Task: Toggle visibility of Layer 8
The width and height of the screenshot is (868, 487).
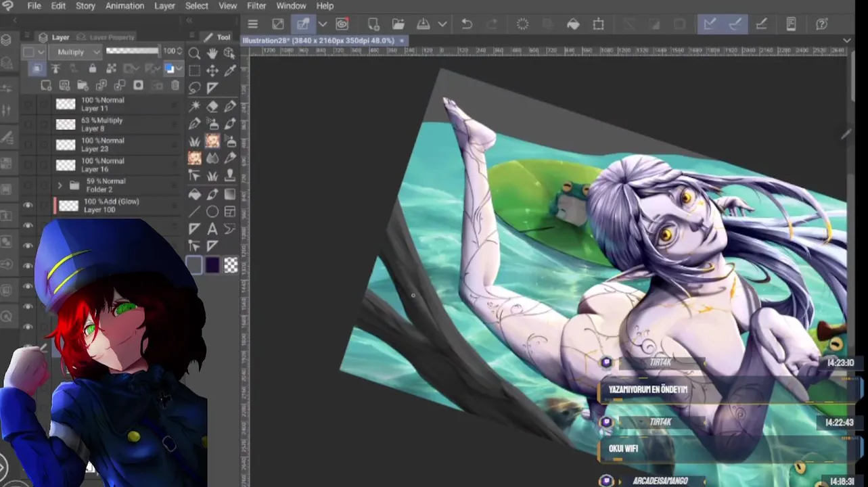Action: pyautogui.click(x=28, y=124)
